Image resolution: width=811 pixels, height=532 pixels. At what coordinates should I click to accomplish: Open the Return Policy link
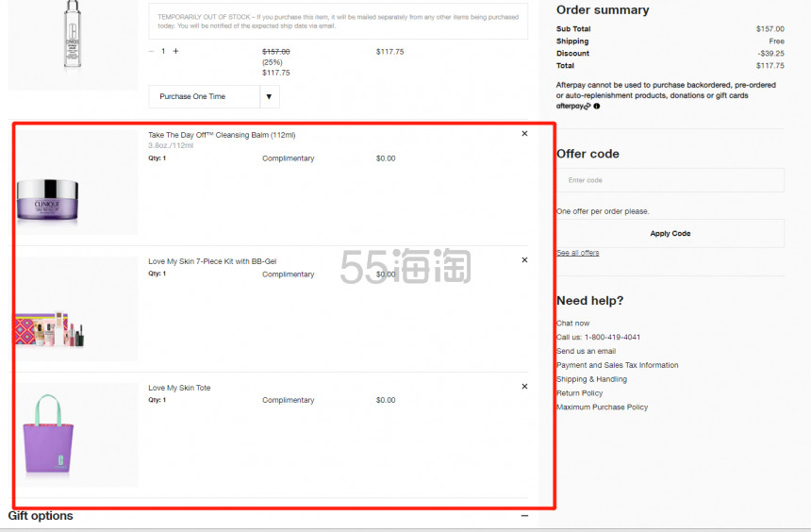point(580,392)
